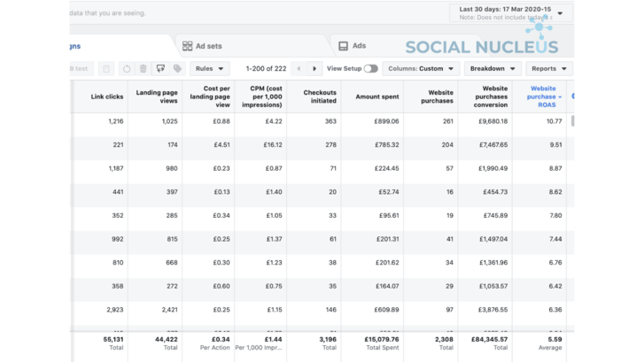
Task: Open the Reports dropdown menu
Action: (x=548, y=69)
